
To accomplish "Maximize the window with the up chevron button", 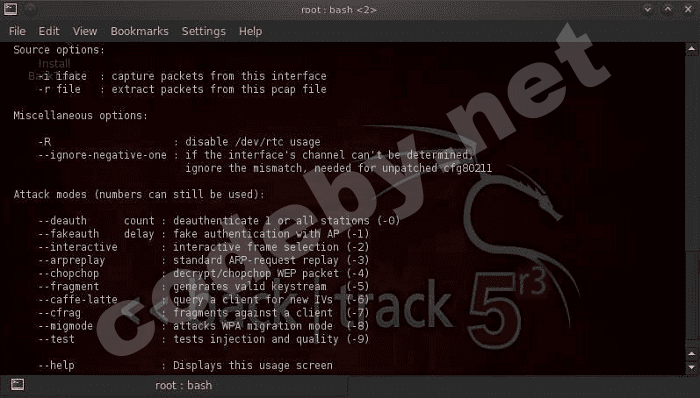I will (668, 9).
